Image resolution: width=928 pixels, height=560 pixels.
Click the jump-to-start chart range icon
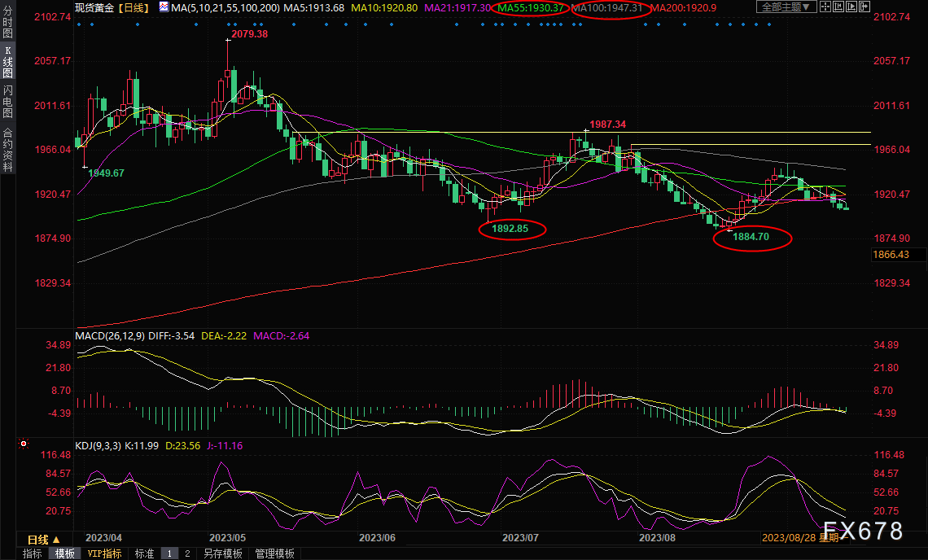[x=838, y=7]
